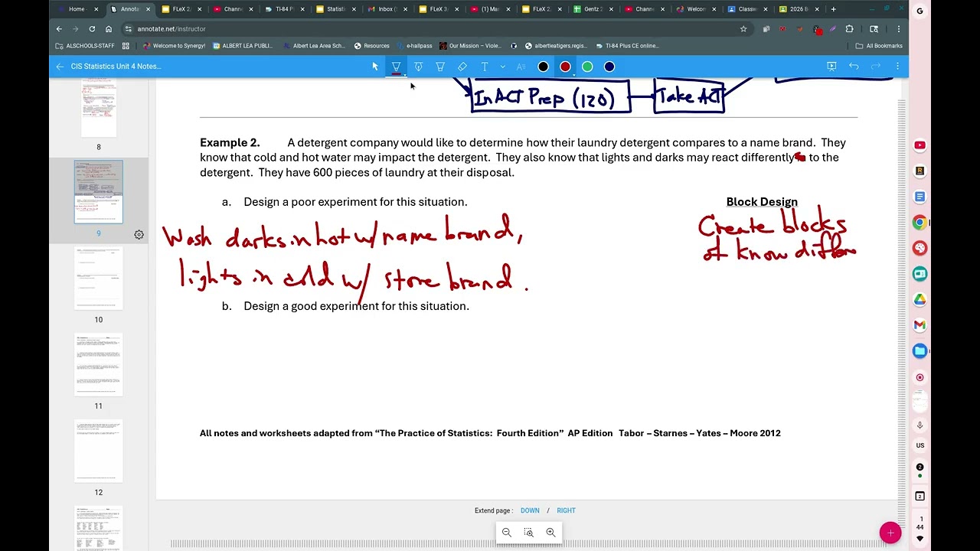The width and height of the screenshot is (980, 551).
Task: Choose the green ink color
Action: point(587,67)
